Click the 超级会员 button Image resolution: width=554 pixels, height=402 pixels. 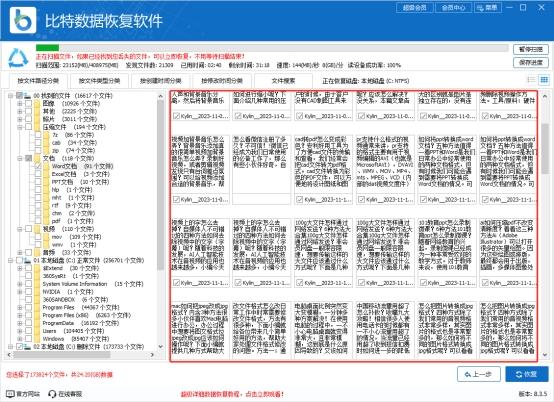[415, 7]
